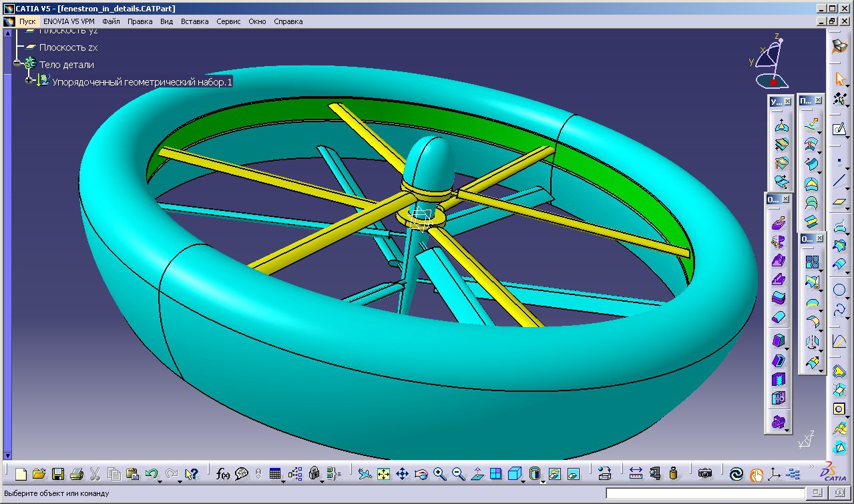The width and height of the screenshot is (854, 504).
Task: Select the Fit All In view tool
Action: pos(383,474)
